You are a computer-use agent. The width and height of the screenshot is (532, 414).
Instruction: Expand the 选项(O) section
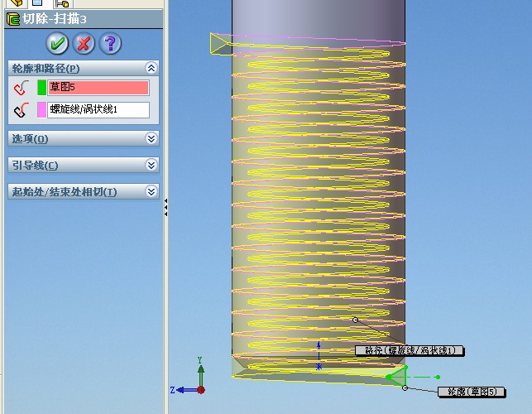pos(151,138)
